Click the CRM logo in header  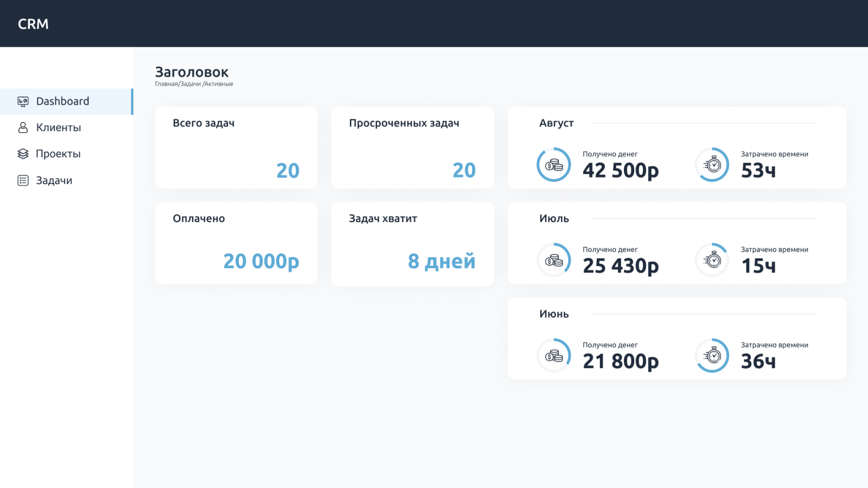tap(33, 24)
